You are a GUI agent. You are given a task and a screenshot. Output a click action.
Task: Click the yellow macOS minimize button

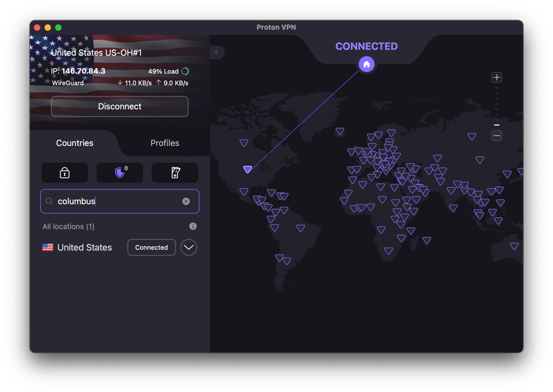48,28
